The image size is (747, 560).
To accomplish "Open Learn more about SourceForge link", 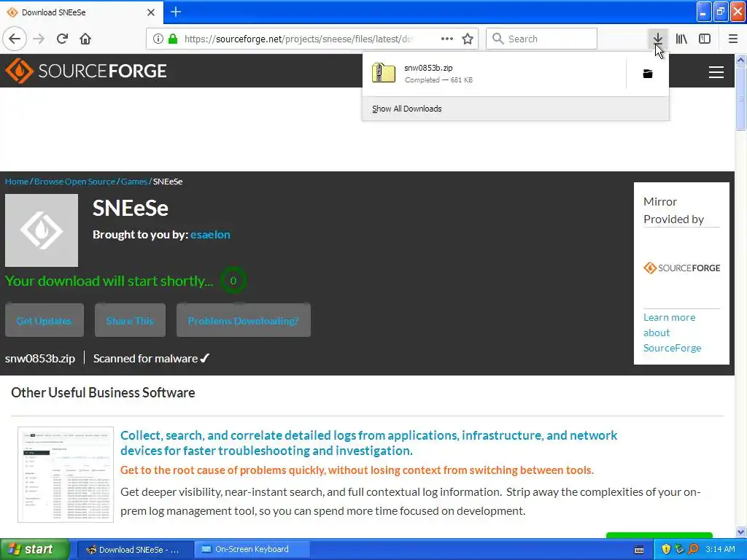I will point(672,332).
